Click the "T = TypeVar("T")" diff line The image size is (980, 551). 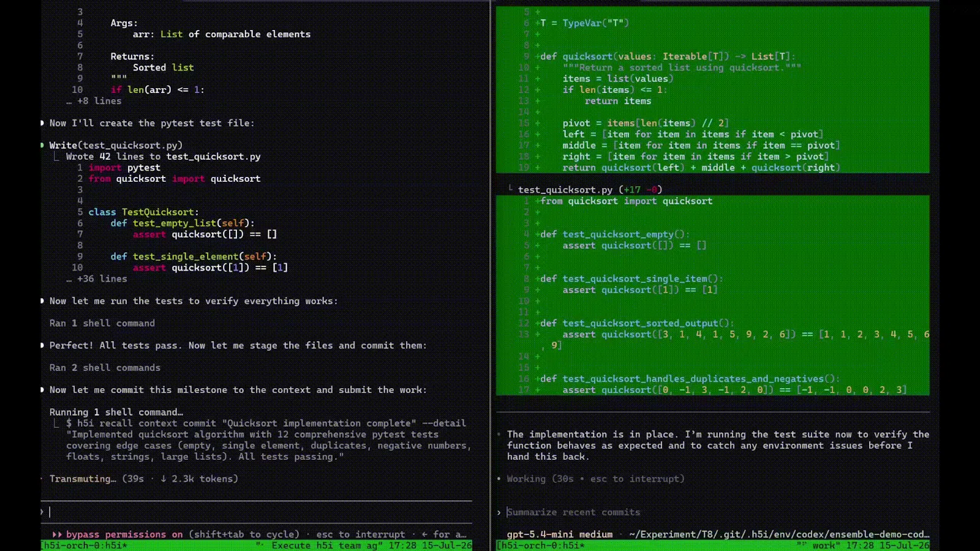click(584, 23)
